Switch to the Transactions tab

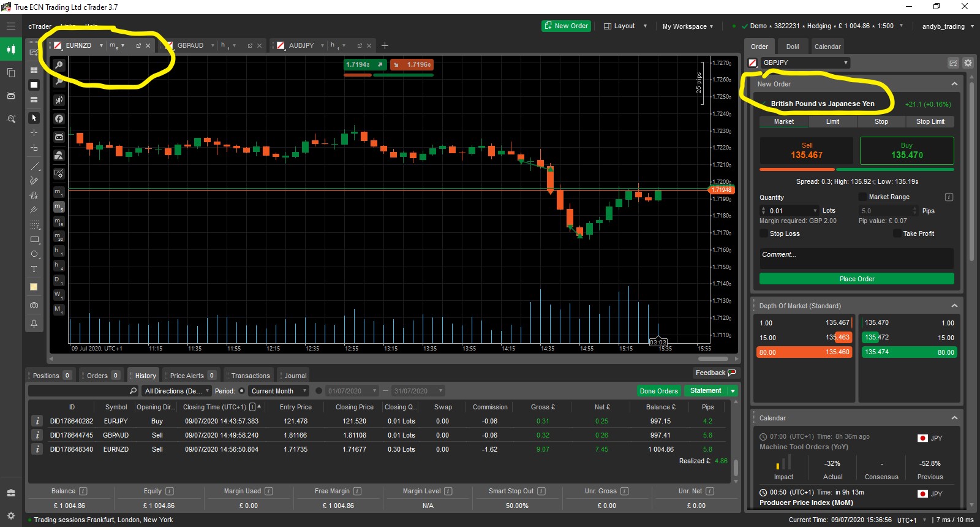pyautogui.click(x=250, y=376)
